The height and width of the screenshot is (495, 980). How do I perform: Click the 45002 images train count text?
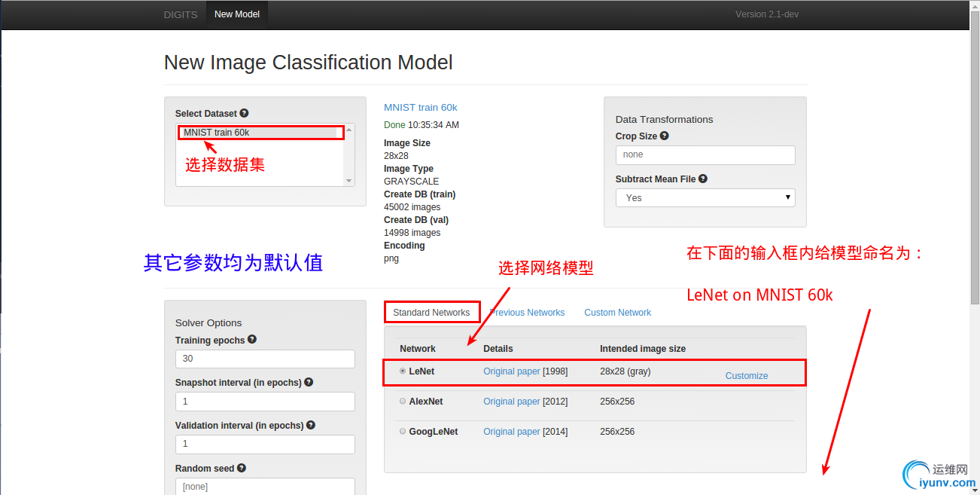(x=412, y=207)
